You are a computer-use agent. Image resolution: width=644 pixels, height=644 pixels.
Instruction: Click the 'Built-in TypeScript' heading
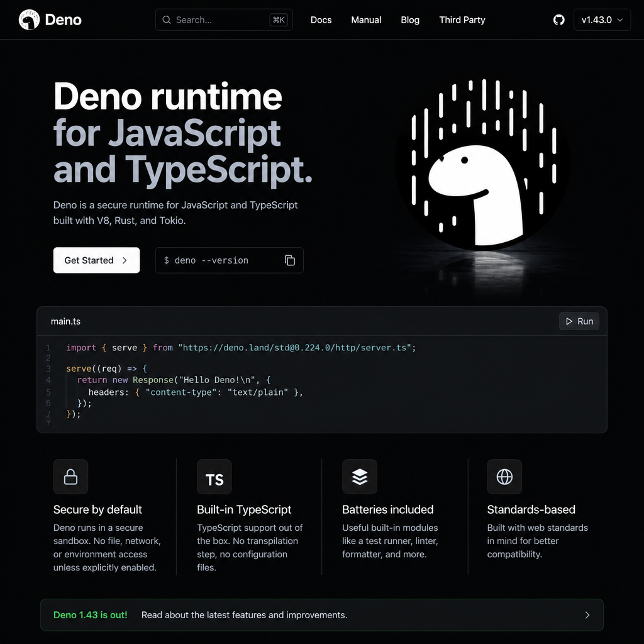pos(244,509)
